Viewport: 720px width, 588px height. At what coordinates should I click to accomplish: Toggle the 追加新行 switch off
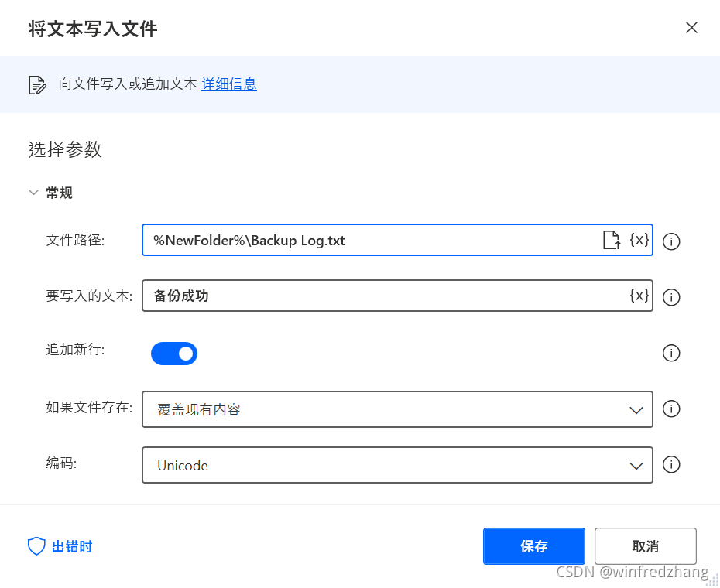[x=174, y=354]
